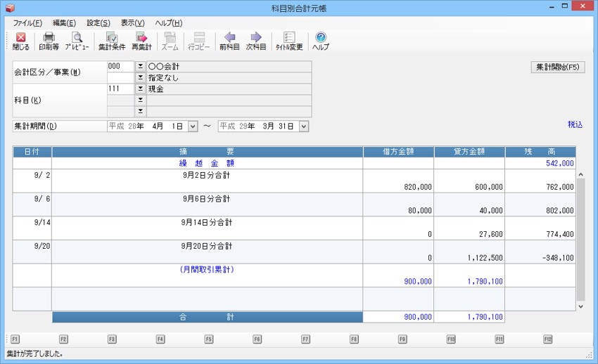
Task: Click the 閉じる (close) toolbar icon
Action: pos(20,41)
